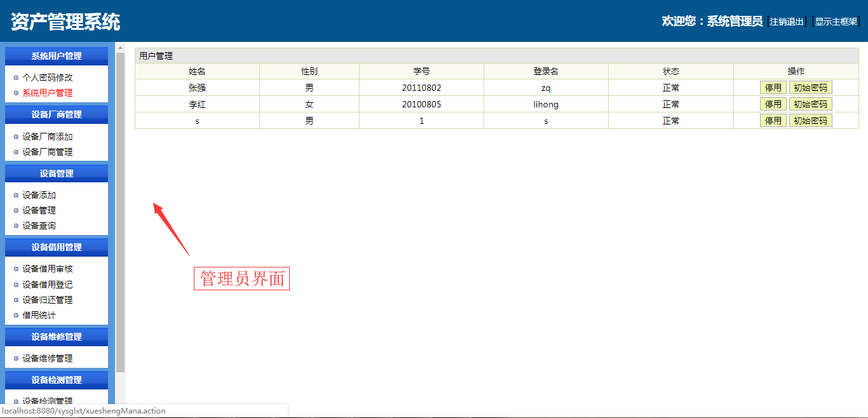Select the name cell 张强
868x418 pixels.
pos(197,88)
